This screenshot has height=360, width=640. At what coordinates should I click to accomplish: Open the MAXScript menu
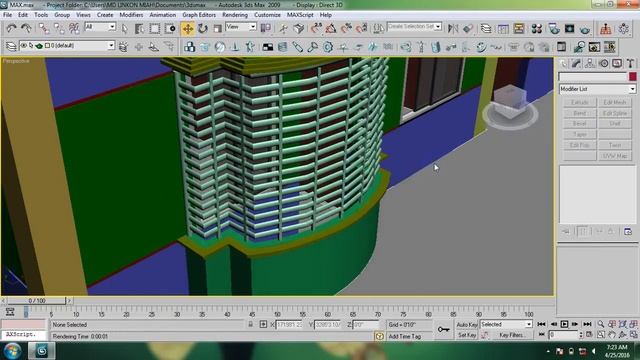click(x=300, y=15)
